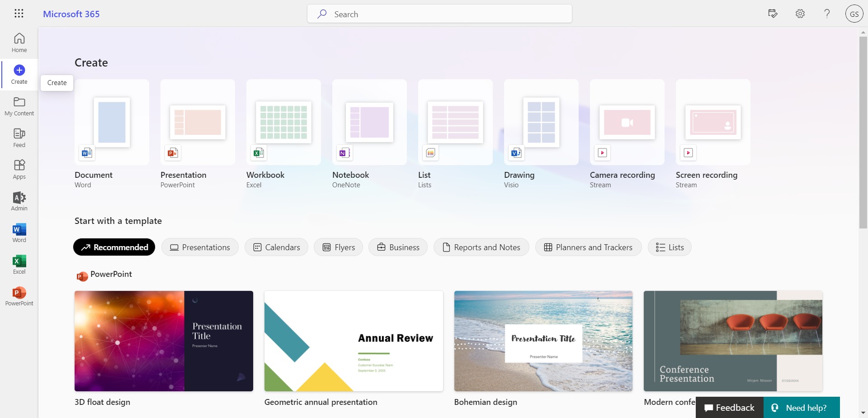The width and height of the screenshot is (868, 418).
Task: Click the PowerPoint section heading icon
Action: (x=82, y=276)
